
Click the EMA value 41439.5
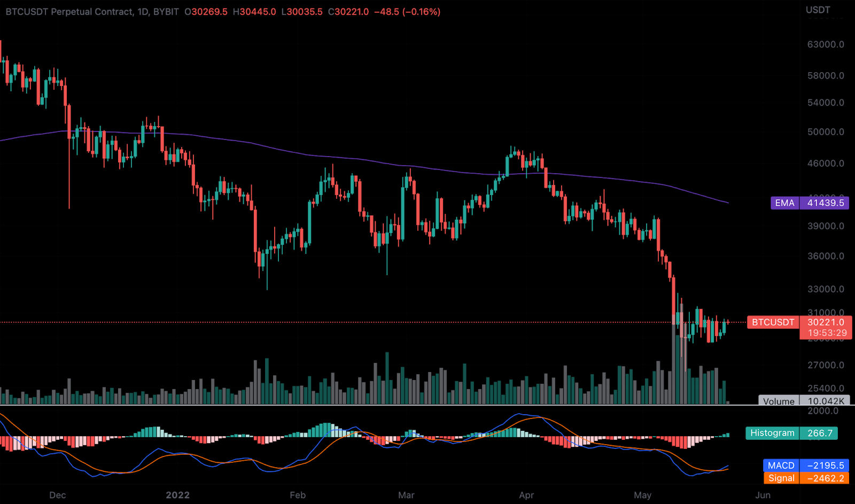click(x=825, y=203)
